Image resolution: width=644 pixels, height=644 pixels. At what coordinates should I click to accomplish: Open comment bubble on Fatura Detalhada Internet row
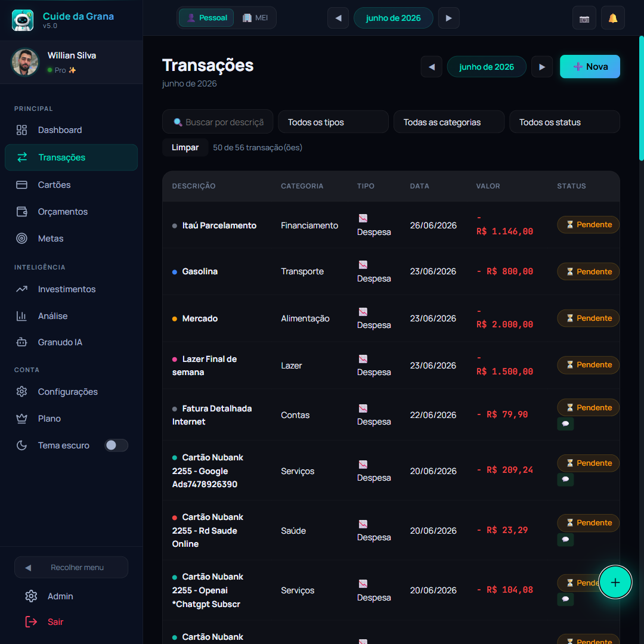[565, 423]
